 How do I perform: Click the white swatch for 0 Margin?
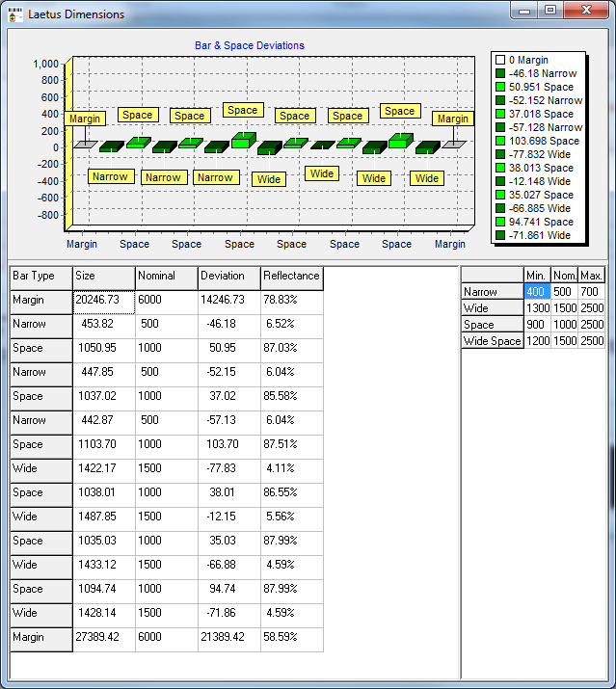[500, 61]
